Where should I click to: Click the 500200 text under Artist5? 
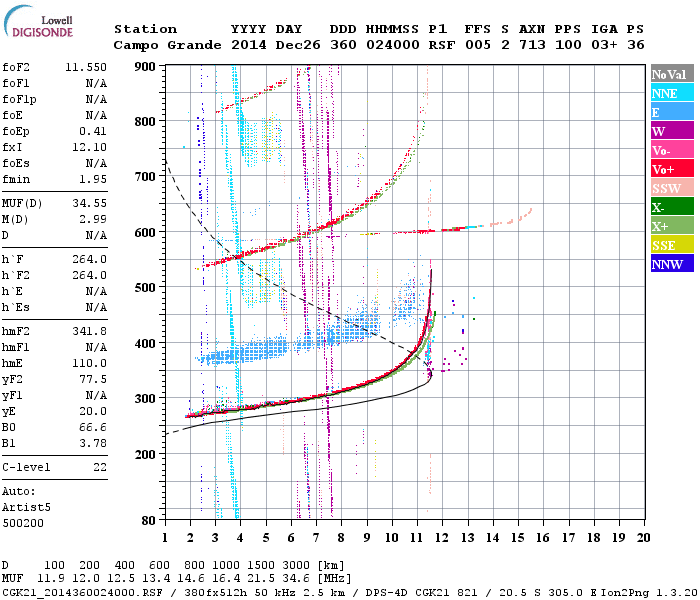pyautogui.click(x=23, y=523)
